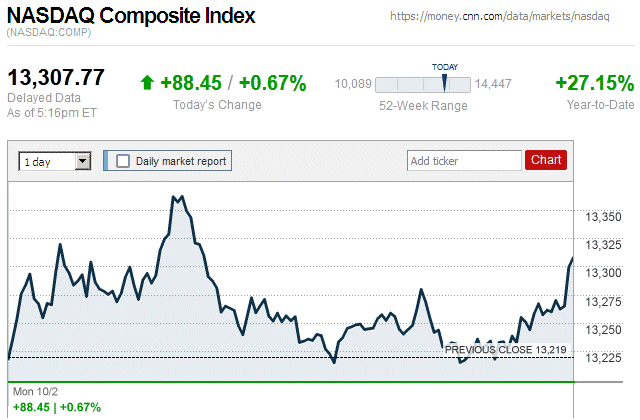Viewport: 640px width, 420px height.
Task: Click the NASDAQ Composite Index title
Action: [131, 16]
